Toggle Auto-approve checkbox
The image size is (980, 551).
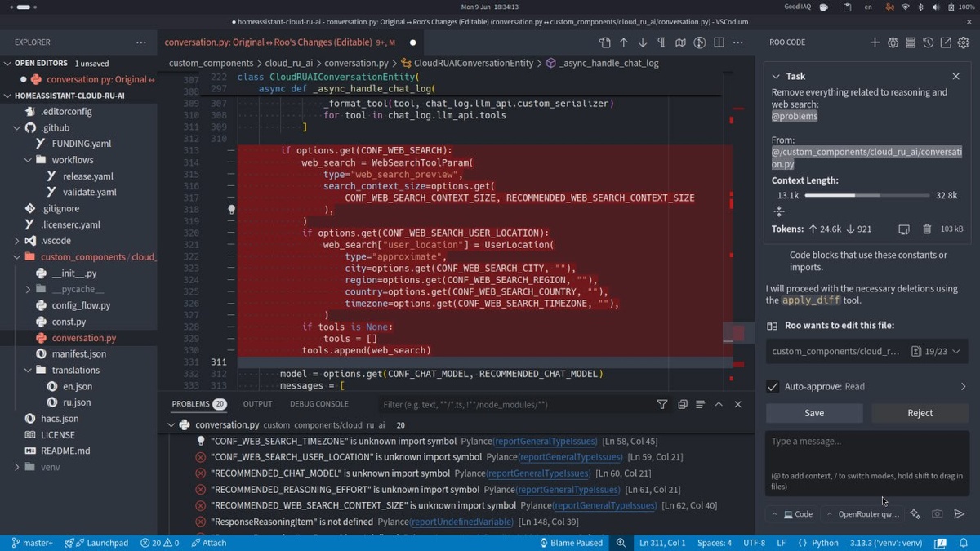[x=773, y=387]
